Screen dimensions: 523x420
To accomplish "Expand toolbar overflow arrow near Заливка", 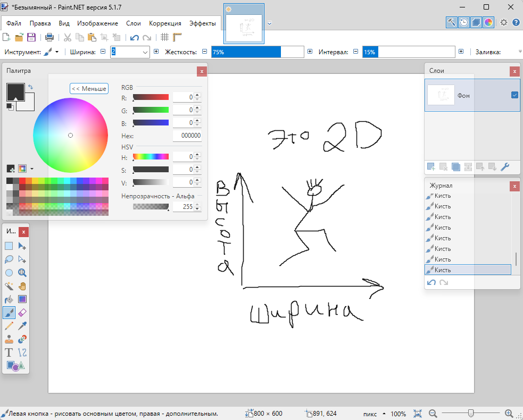I will (x=520, y=52).
